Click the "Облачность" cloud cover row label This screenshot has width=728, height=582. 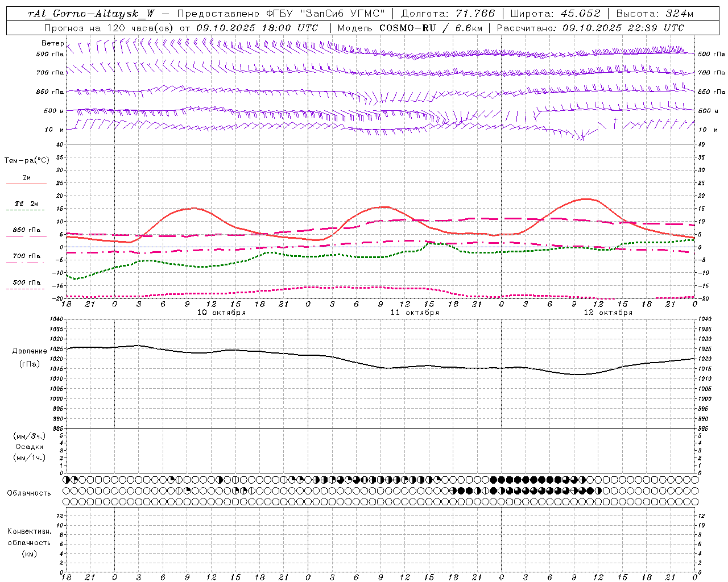pyautogui.click(x=29, y=493)
